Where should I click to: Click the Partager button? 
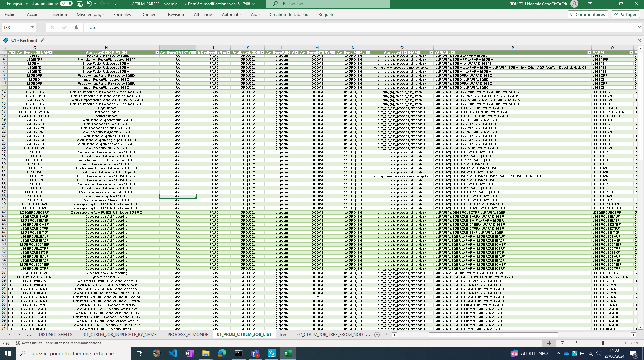pyautogui.click(x=625, y=14)
